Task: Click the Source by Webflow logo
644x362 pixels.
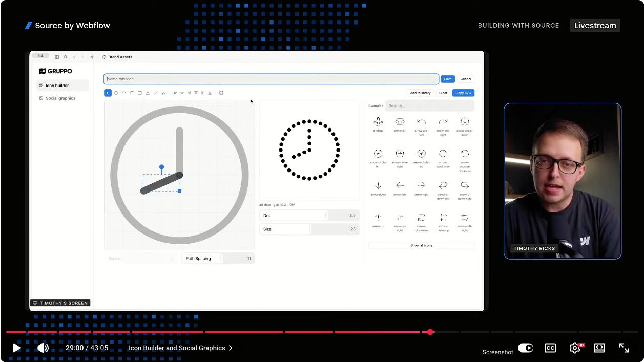Action: click(67, 25)
